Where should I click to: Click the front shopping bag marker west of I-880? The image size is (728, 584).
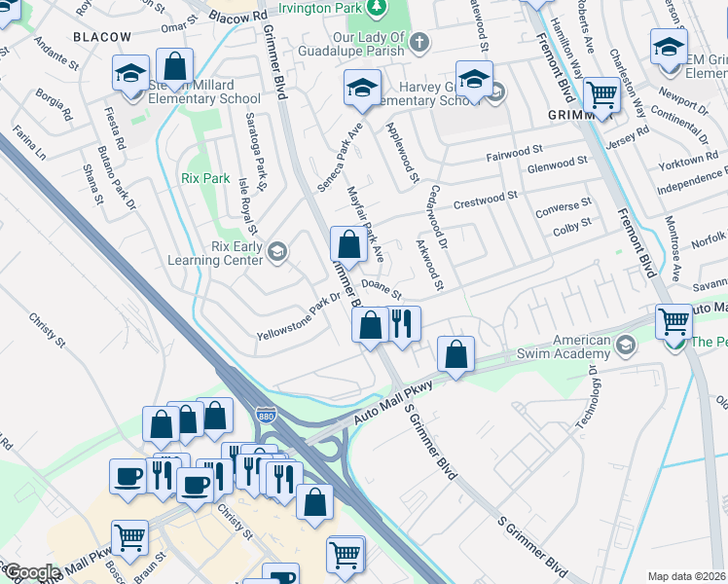coord(161,424)
